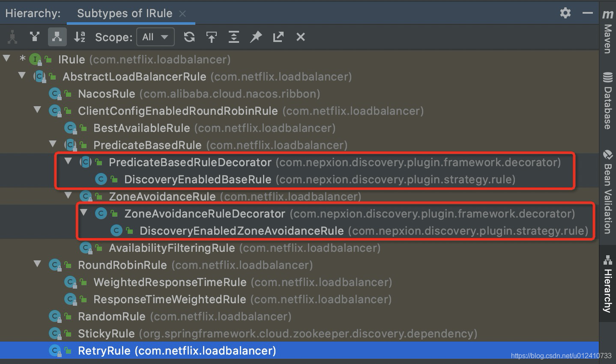
Task: Open the Scope All dropdown
Action: point(155,37)
